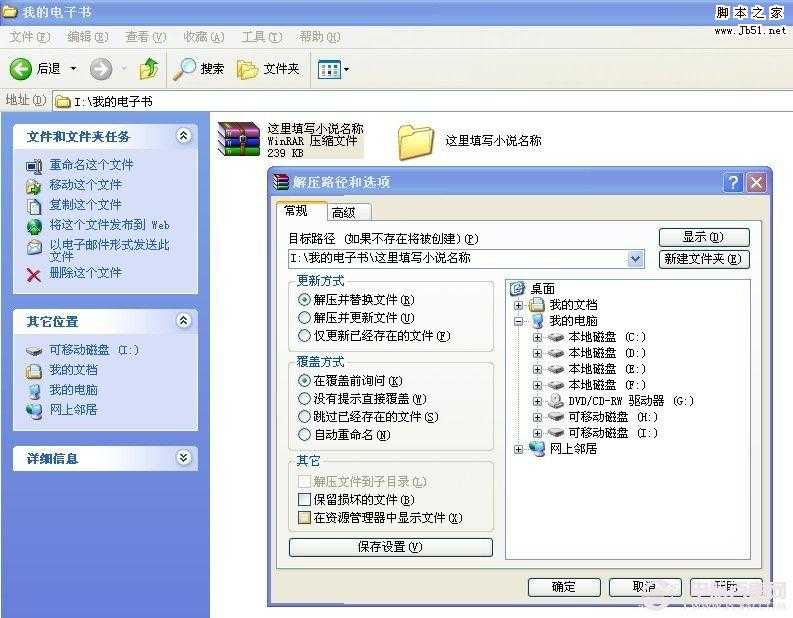Open the Favorites (收藏) menu

(204, 37)
